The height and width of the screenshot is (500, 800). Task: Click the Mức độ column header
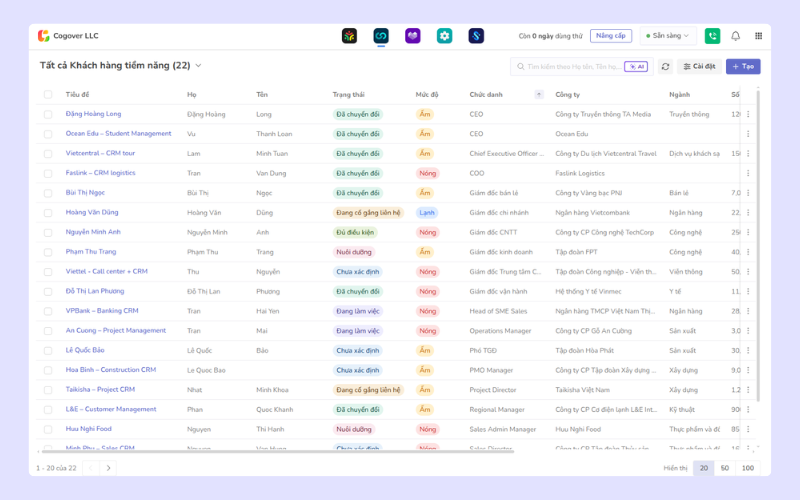pos(427,94)
